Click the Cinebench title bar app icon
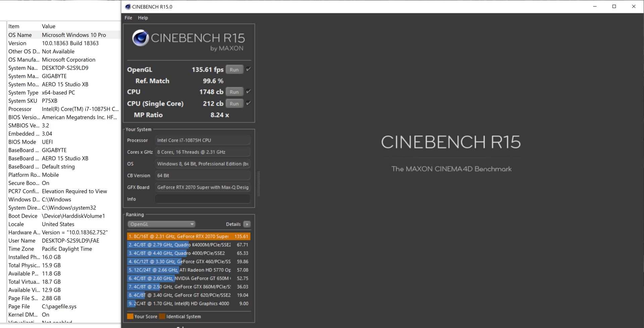Image resolution: width=644 pixels, height=328 pixels. [x=128, y=7]
